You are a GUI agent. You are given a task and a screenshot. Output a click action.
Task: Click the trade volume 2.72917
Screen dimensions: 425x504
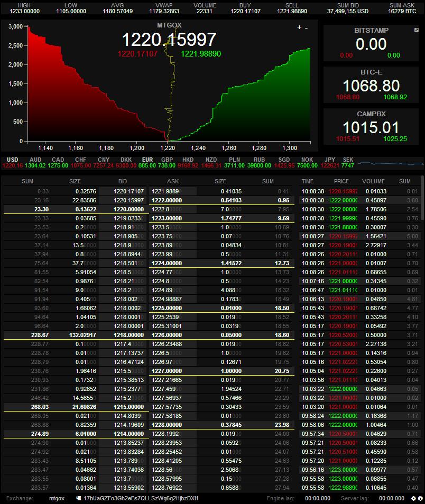376,245
